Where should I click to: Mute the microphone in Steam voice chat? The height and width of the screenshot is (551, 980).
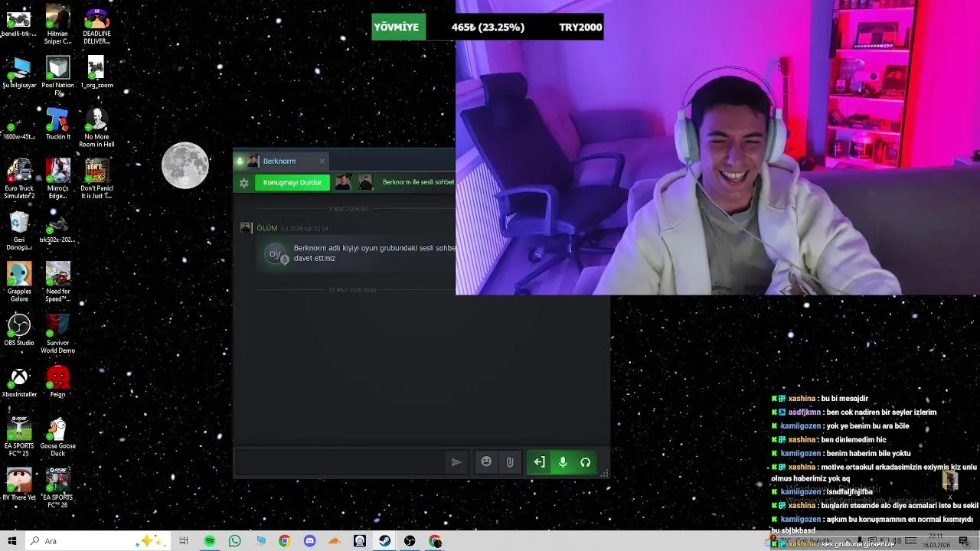(563, 462)
